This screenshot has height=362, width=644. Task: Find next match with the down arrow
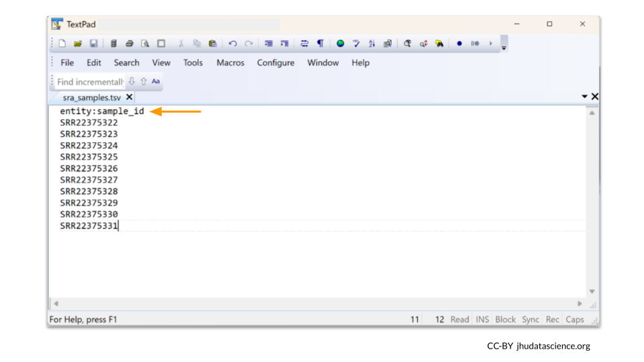[x=131, y=81]
